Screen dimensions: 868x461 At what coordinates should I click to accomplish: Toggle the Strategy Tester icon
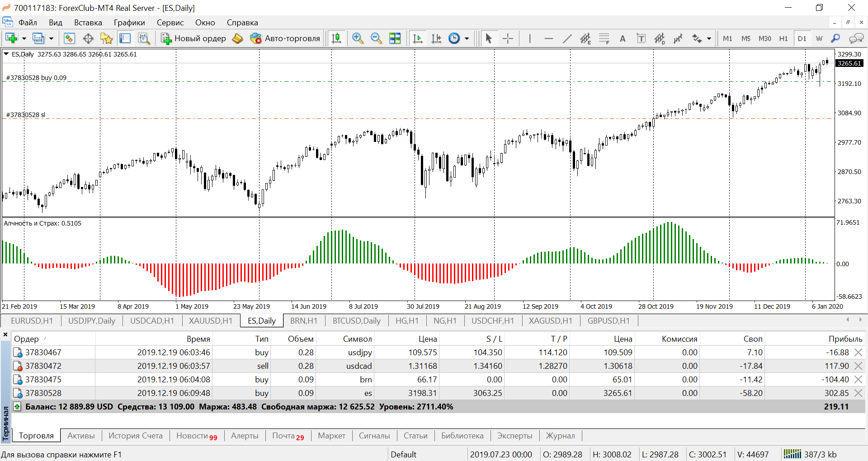(144, 38)
